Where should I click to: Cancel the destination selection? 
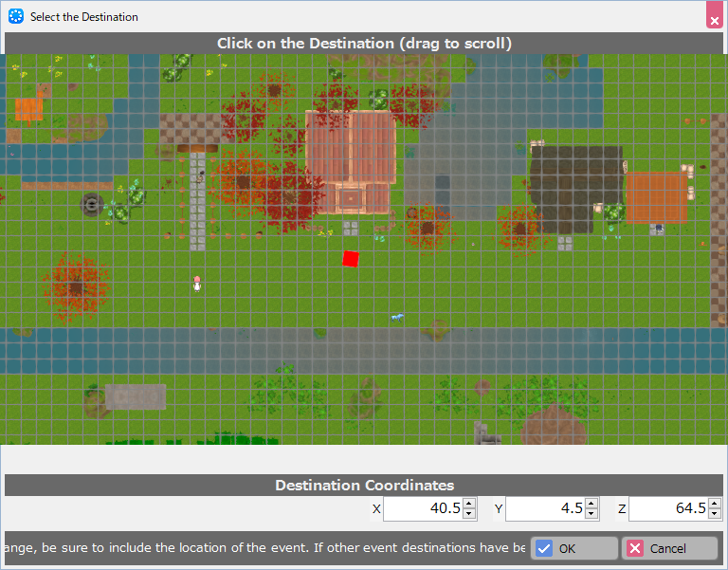pos(669,548)
